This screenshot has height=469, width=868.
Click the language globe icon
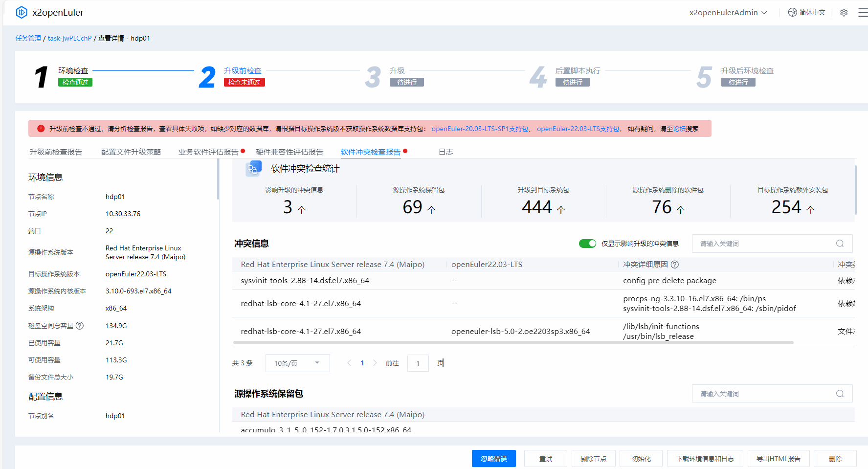[x=792, y=13]
